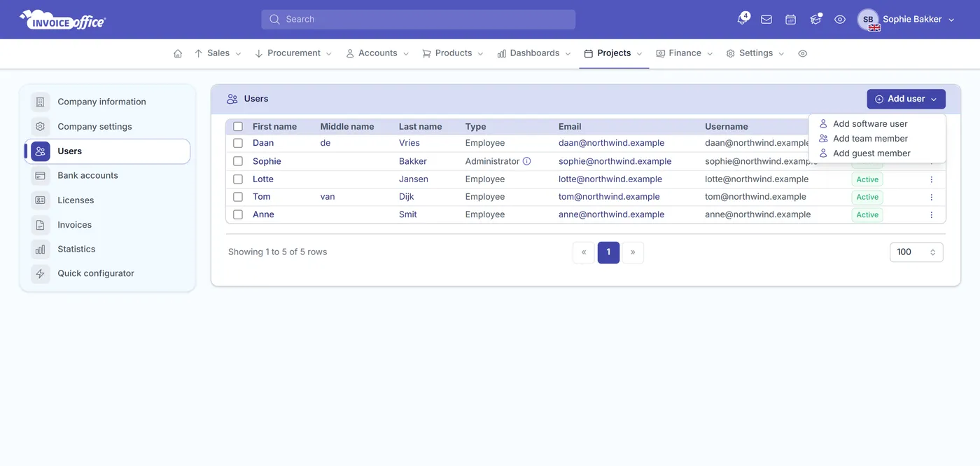Open the graduation cap help icon
980x466 pixels.
click(815, 20)
